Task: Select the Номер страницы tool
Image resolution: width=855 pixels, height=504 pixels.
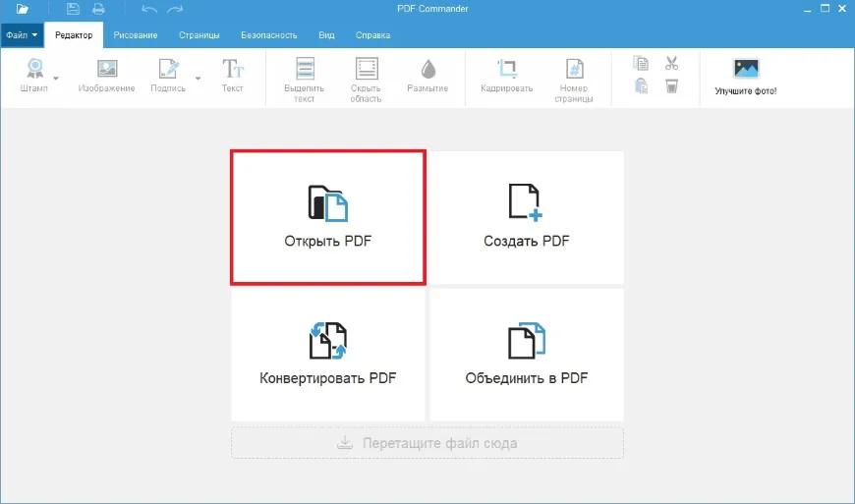Action: 574,80
